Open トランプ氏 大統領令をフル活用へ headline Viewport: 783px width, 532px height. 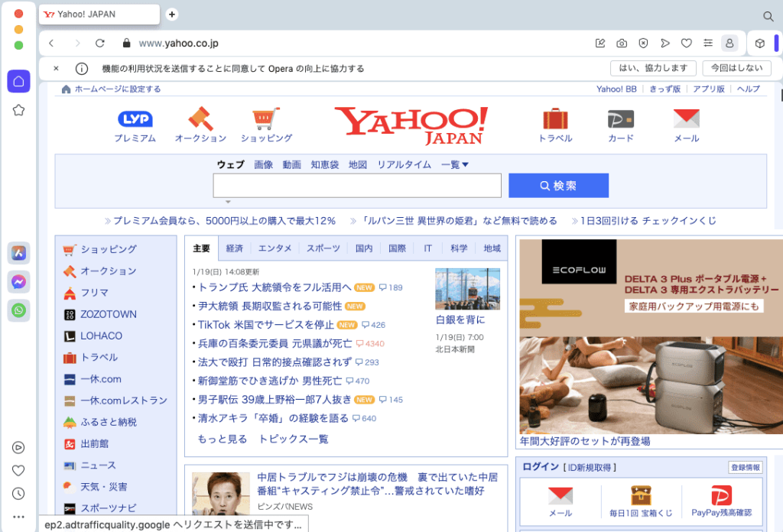pos(275,287)
